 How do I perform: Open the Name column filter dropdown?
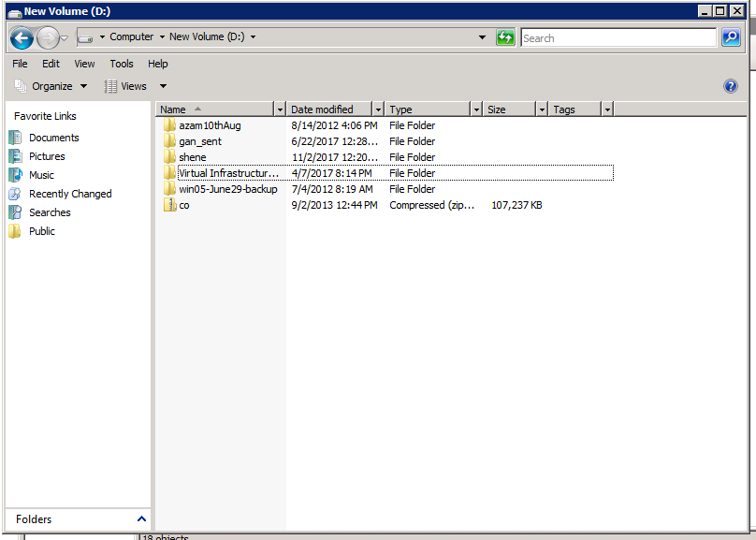coord(279,109)
